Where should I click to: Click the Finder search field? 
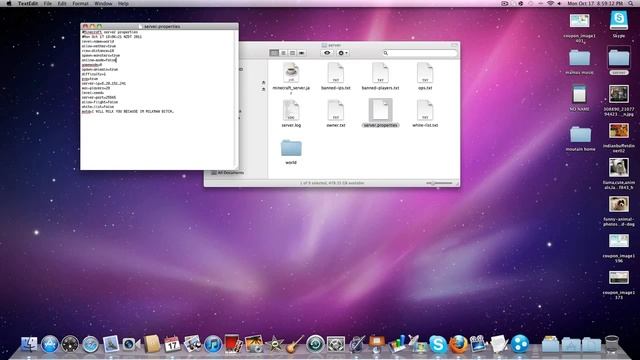[x=420, y=53]
